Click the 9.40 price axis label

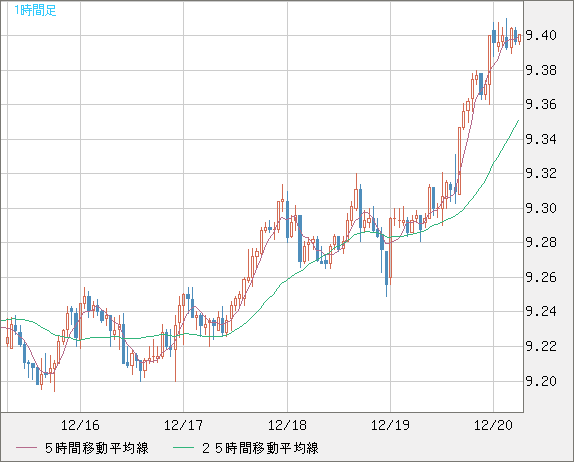[541, 36]
